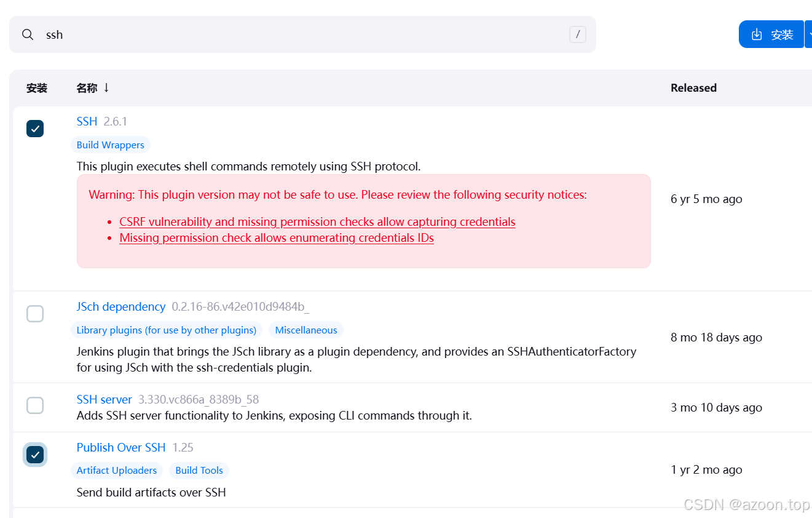This screenshot has height=518, width=812.
Task: Click the 6 yr 5 mo ago date
Action: tap(706, 199)
